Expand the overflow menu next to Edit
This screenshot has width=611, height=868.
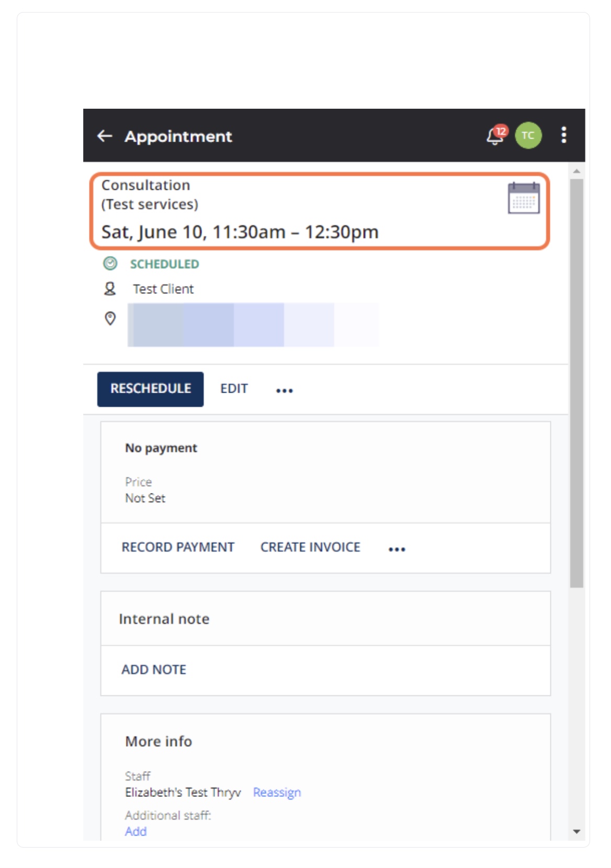pyautogui.click(x=285, y=390)
